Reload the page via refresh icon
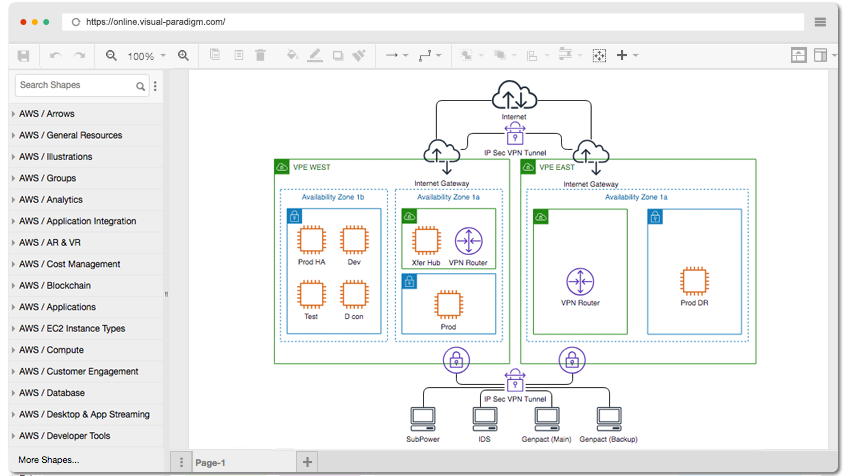The image size is (848, 476). coord(76,22)
